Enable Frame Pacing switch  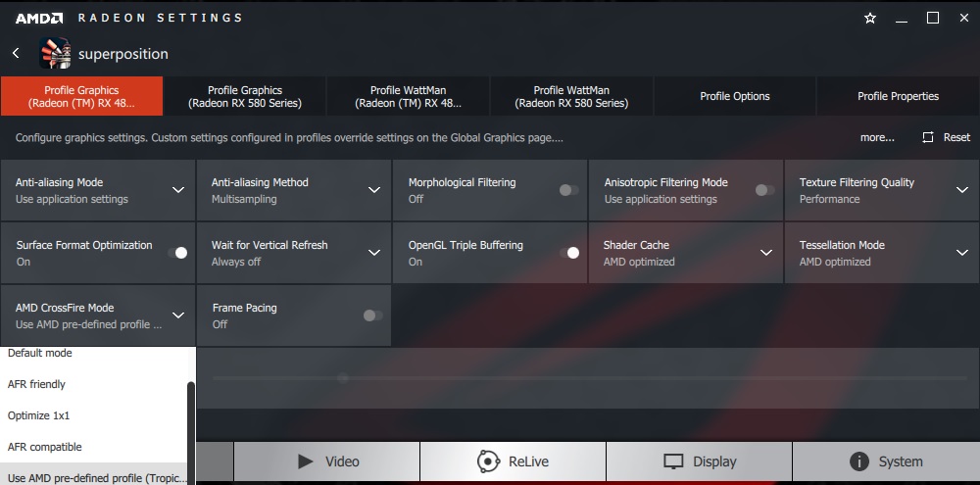(x=373, y=315)
